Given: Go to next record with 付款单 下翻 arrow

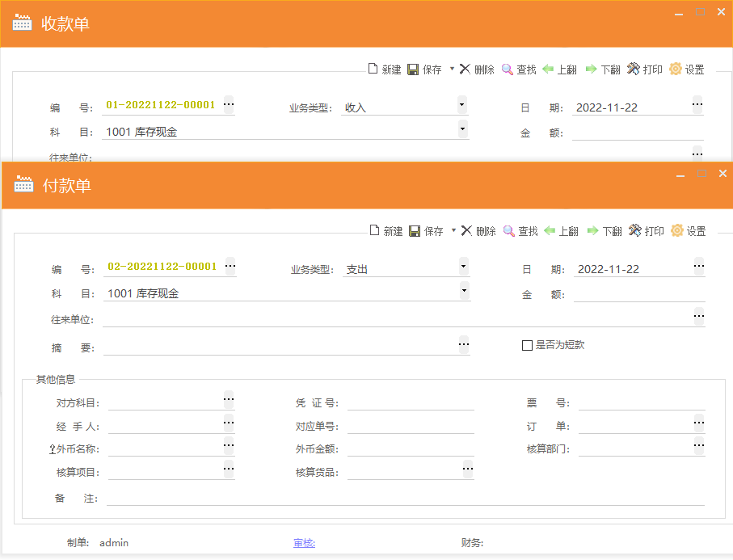Looking at the screenshot, I should (592, 231).
